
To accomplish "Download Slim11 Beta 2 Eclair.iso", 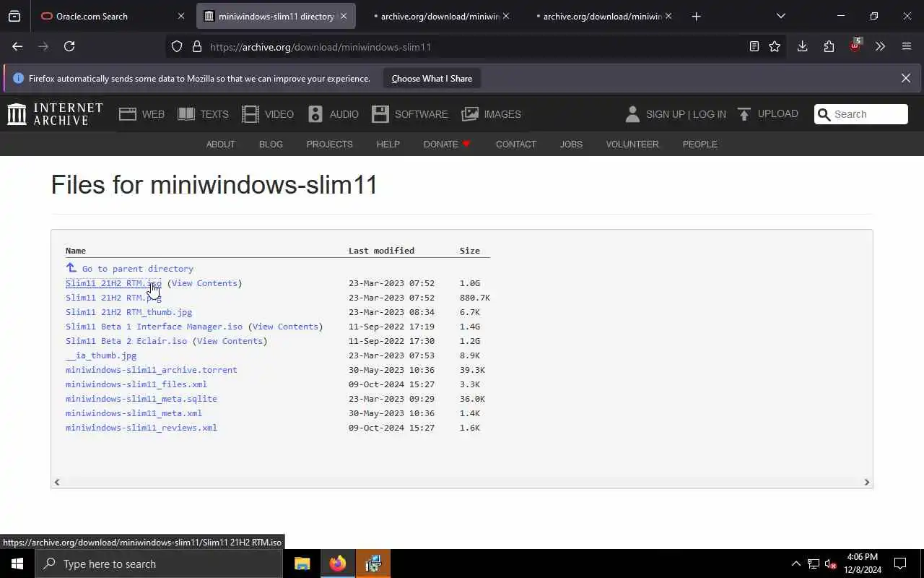I will (126, 341).
